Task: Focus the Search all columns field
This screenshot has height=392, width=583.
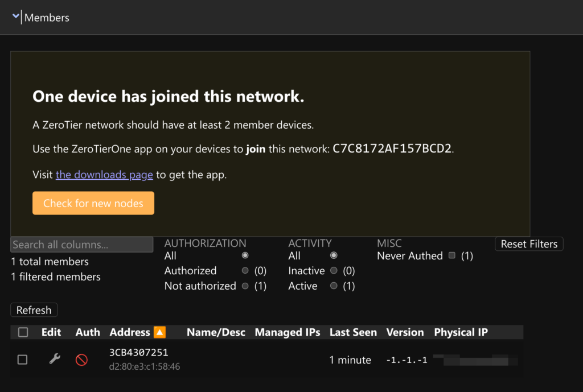Action: point(82,245)
